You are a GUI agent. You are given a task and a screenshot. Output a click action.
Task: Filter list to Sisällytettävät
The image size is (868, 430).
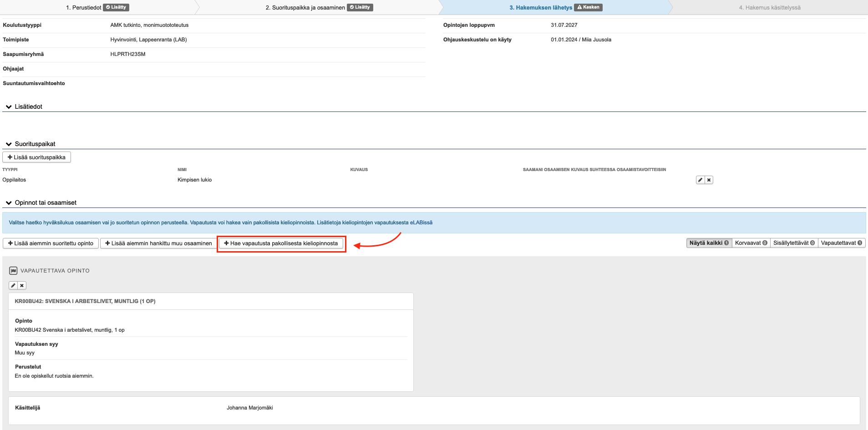coord(793,243)
